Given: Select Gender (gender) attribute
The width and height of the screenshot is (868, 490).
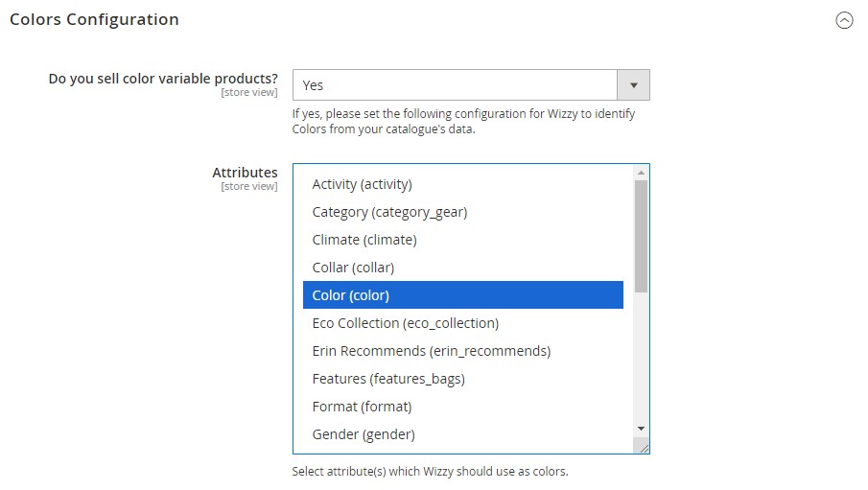Looking at the screenshot, I should (x=363, y=434).
